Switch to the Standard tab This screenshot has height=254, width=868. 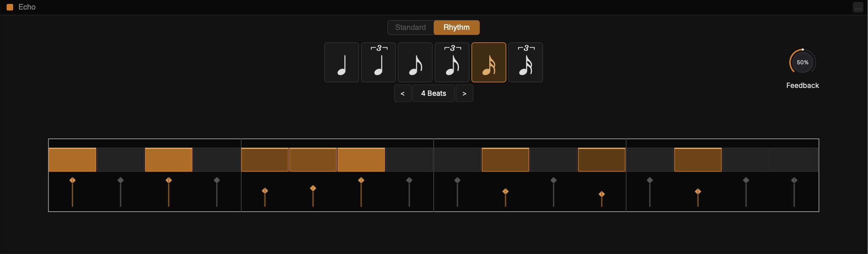(410, 27)
